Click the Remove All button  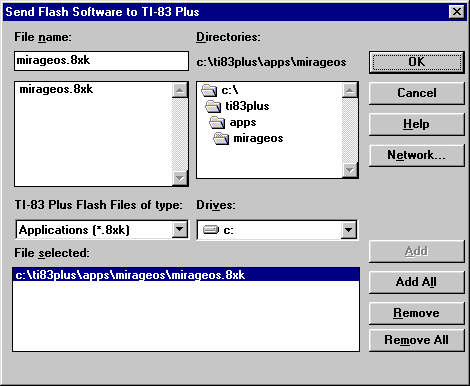tap(417, 340)
